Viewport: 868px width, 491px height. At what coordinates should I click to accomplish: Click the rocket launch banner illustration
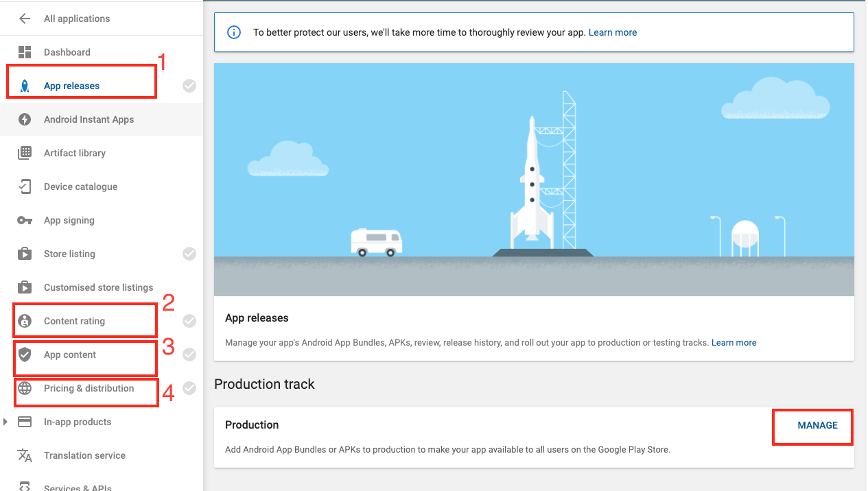pos(534,180)
